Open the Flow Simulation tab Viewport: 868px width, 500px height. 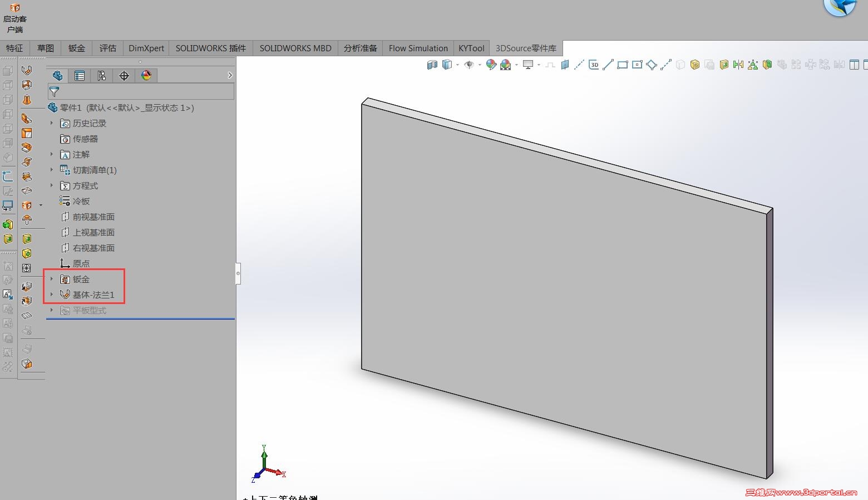click(x=418, y=48)
